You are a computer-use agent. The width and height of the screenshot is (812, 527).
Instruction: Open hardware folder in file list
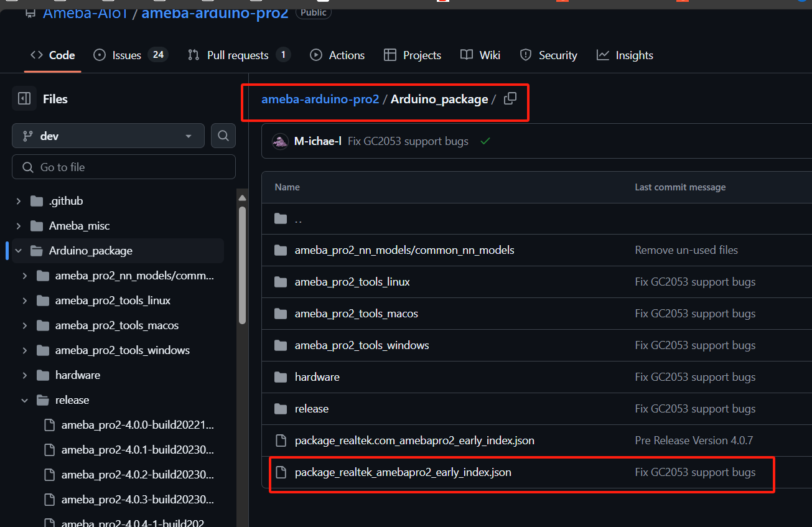[x=317, y=377]
